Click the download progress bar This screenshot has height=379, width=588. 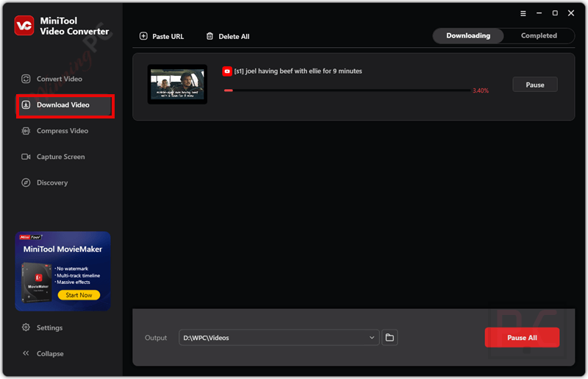click(347, 91)
